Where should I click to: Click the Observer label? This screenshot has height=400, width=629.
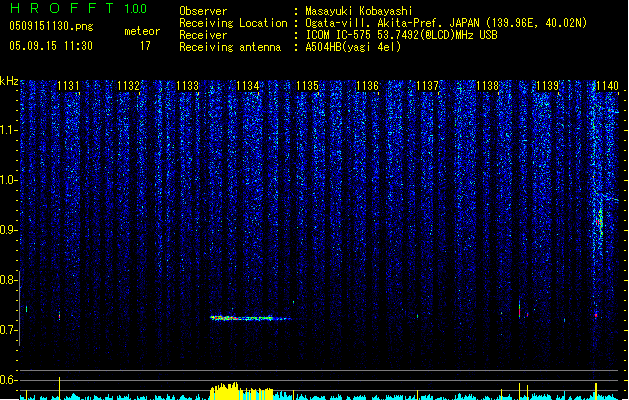coord(203,11)
